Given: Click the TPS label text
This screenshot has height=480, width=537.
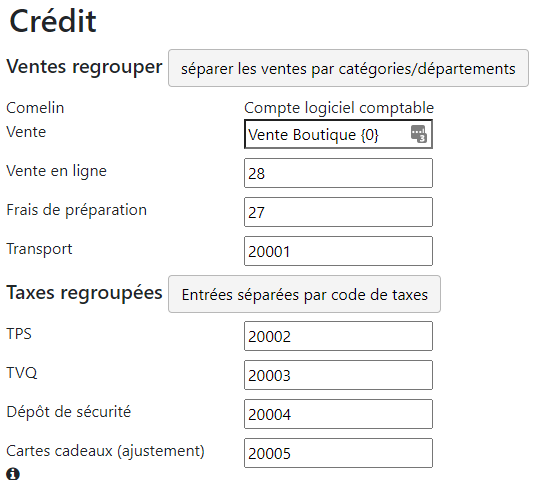Looking at the screenshot, I should click(x=19, y=334).
